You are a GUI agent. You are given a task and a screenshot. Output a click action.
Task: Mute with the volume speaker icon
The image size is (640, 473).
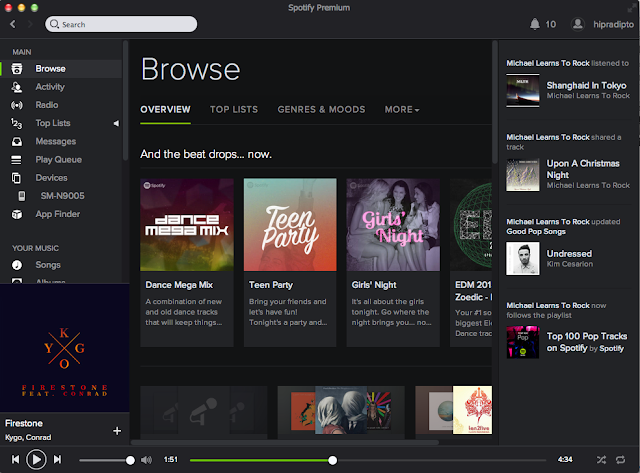click(x=146, y=460)
